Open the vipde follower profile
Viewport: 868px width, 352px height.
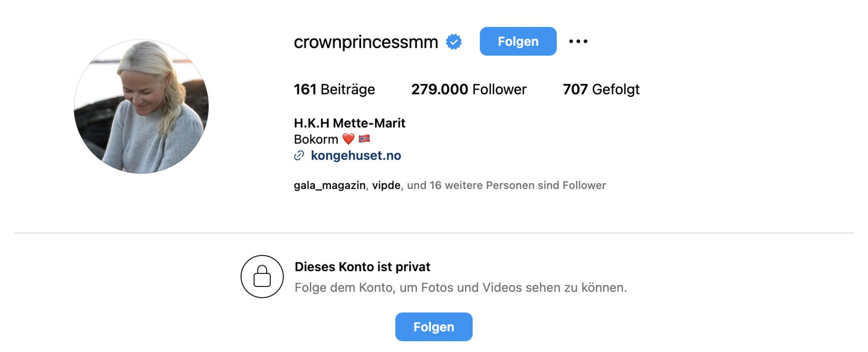pos(386,186)
